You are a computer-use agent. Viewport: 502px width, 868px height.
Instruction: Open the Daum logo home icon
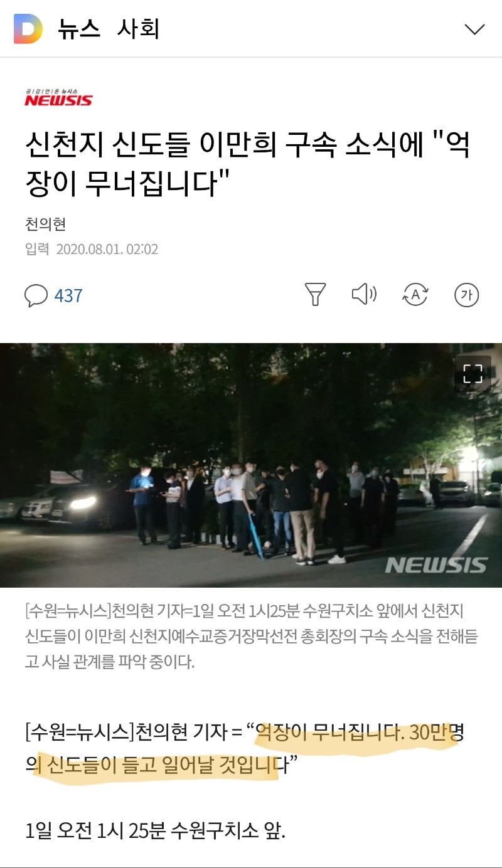pos(28,29)
